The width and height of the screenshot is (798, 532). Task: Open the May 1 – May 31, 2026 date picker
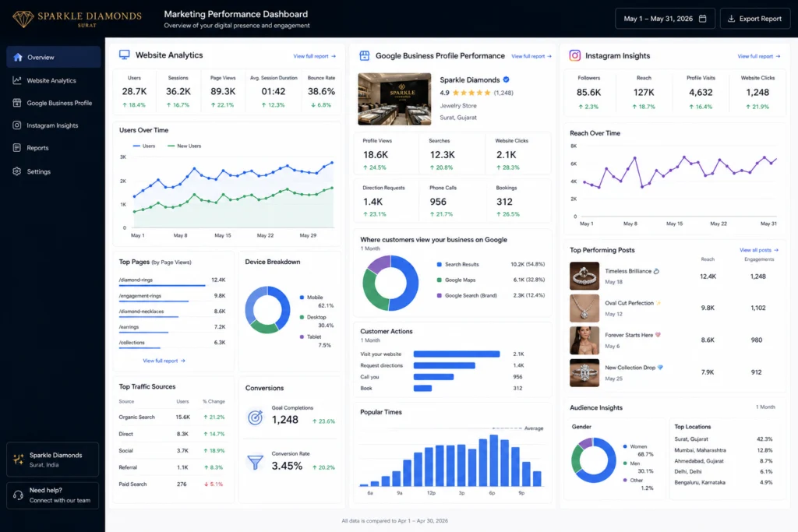(x=665, y=19)
